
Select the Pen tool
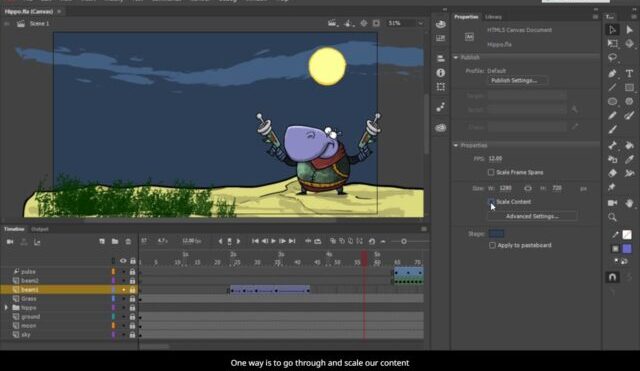click(612, 73)
